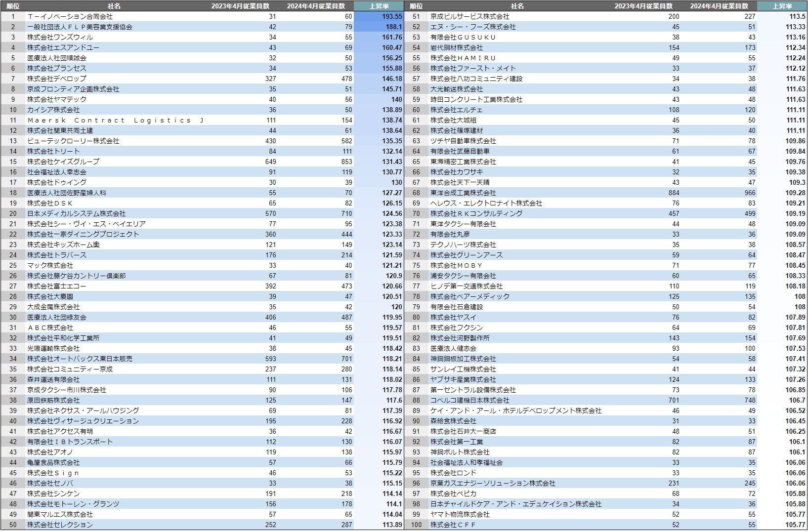The height and width of the screenshot is (532, 808).
Task: Click 光陽運輸株式会社 in the list
Action: (53, 348)
